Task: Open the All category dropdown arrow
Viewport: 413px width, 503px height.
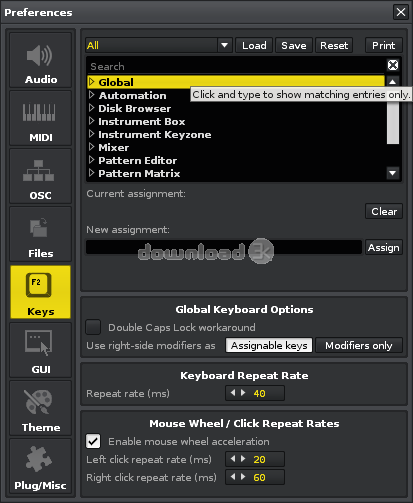Action: click(224, 45)
